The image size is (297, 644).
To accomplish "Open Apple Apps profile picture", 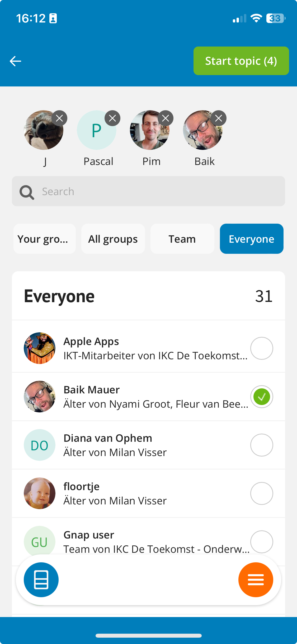I will (x=40, y=348).
